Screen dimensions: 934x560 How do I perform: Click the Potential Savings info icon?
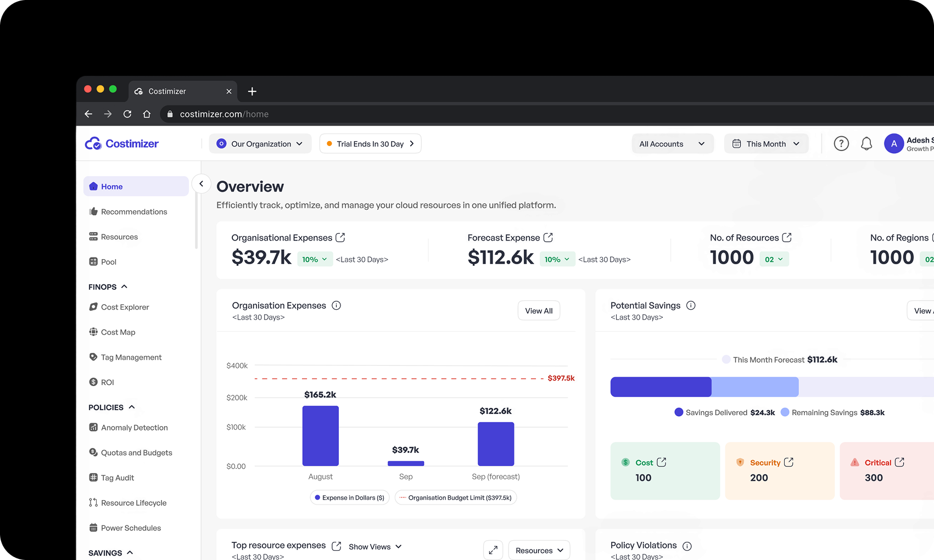pos(691,305)
